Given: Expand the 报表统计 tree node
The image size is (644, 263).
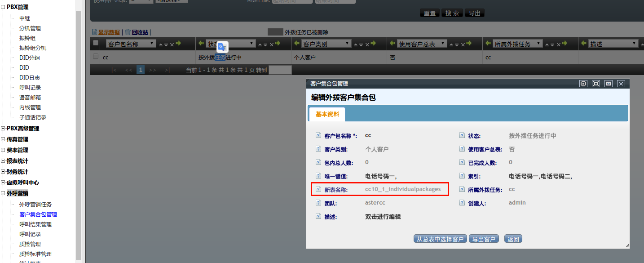Looking at the screenshot, I should point(3,161).
